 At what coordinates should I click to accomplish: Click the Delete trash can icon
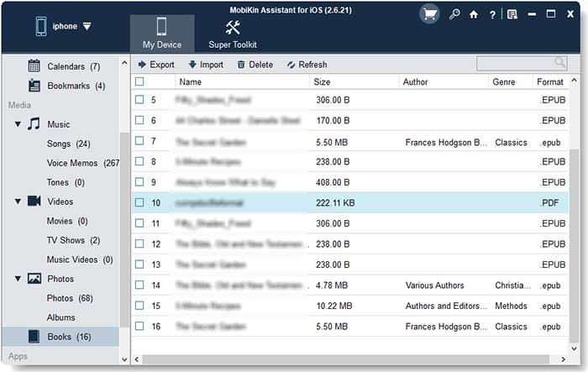pyautogui.click(x=241, y=65)
